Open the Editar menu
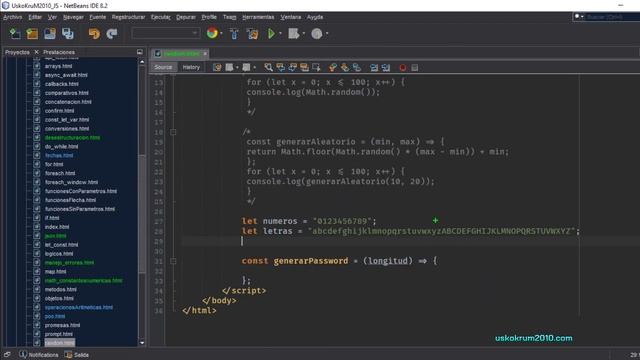Screen dimensions: 640x360 point(35,17)
